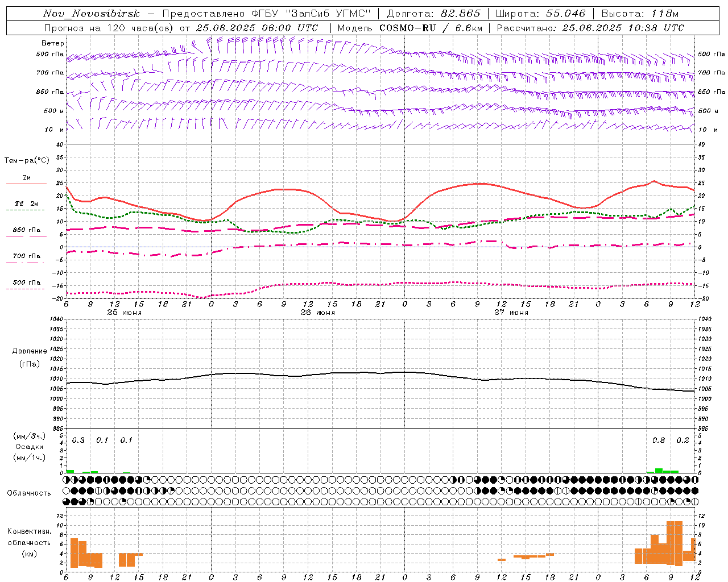This screenshot has width=728, height=582.
Task: Click the Долгота: 82.865 value
Action: tap(433, 14)
